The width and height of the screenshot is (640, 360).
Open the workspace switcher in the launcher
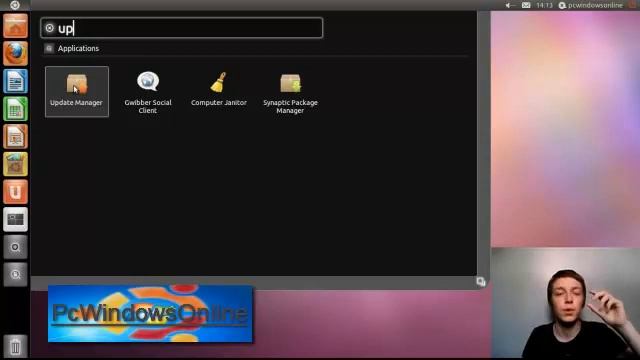pos(16,220)
